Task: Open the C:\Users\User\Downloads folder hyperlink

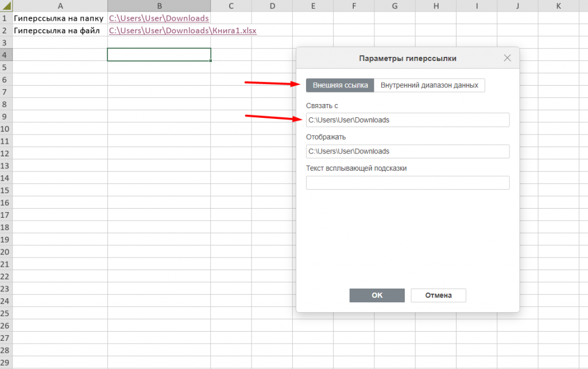Action: 158,18
